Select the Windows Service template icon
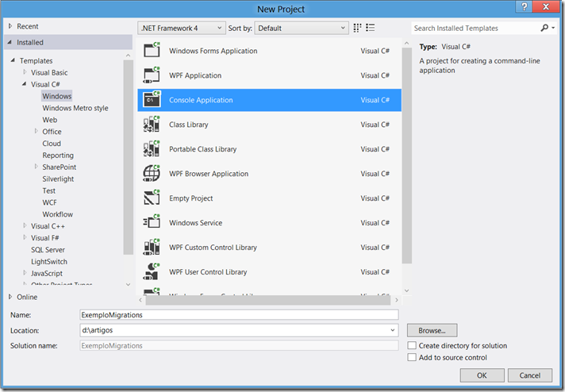This screenshot has width=565, height=392. (152, 222)
